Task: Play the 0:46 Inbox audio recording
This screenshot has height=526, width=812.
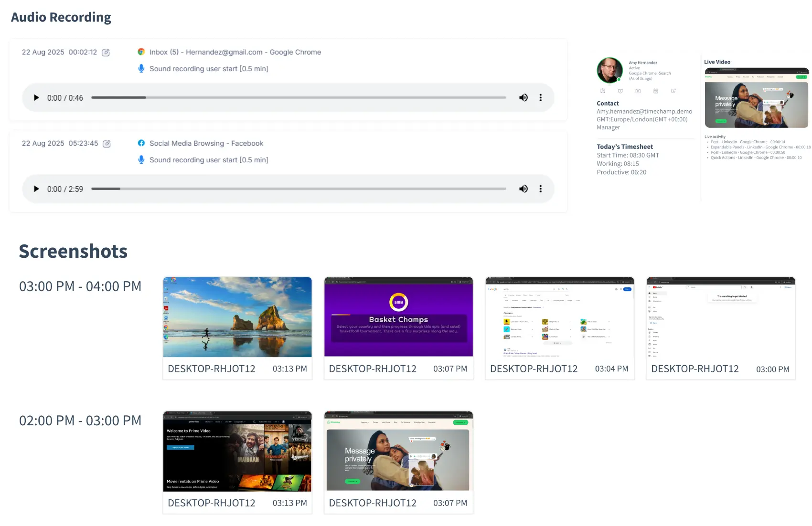Action: (x=36, y=97)
